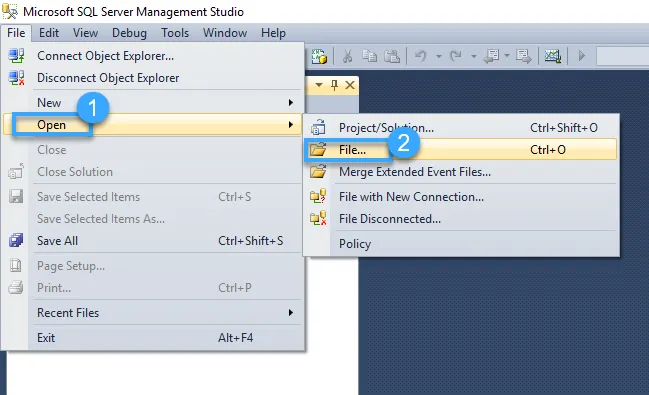This screenshot has width=649, height=395.
Task: Open the Window menu
Action: point(225,33)
